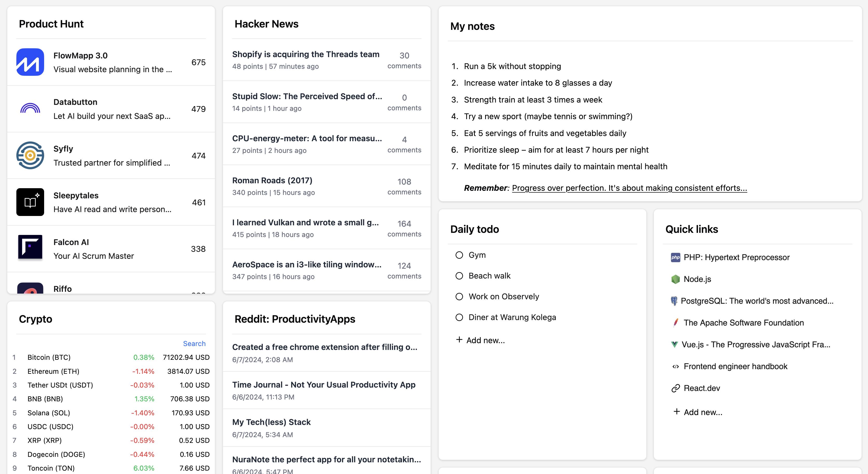Open 124 comments on AeroSpace story
This screenshot has height=474, width=868.
(x=404, y=270)
